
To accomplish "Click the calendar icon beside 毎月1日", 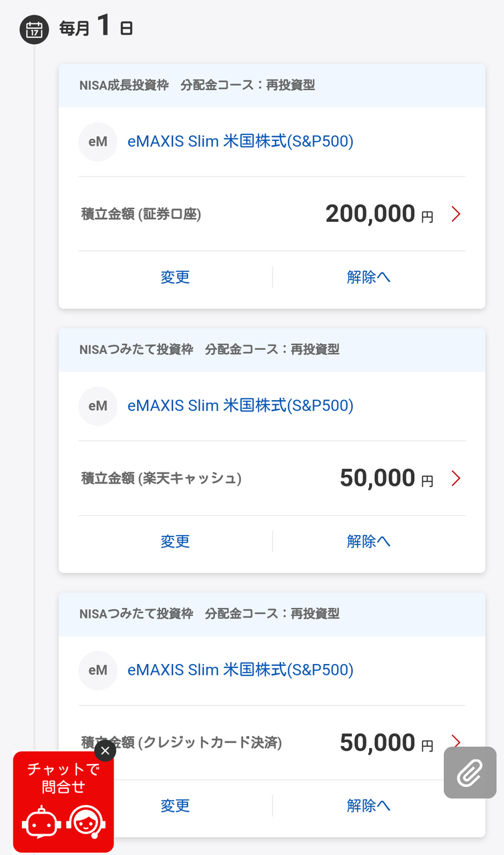I will click(34, 29).
